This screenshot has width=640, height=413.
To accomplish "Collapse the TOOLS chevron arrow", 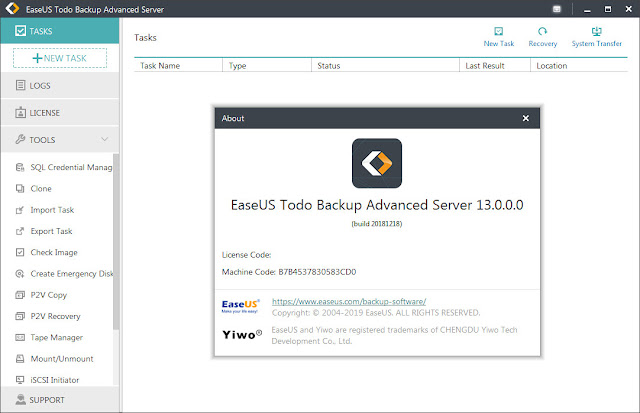I will tap(104, 139).
